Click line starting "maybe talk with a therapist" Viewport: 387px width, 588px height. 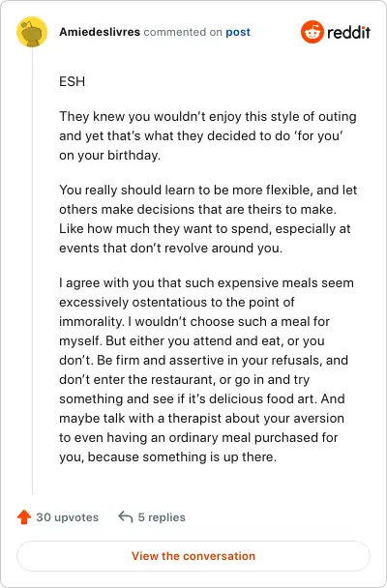coord(202,418)
